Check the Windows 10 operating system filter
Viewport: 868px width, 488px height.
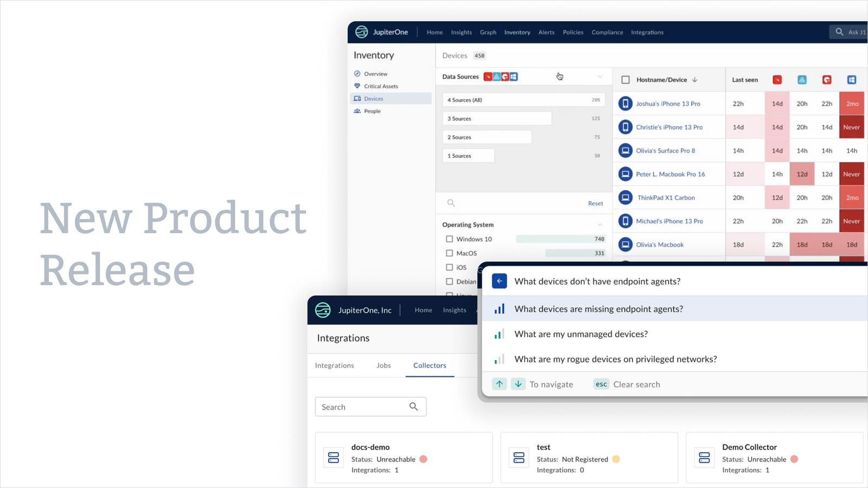click(x=449, y=239)
